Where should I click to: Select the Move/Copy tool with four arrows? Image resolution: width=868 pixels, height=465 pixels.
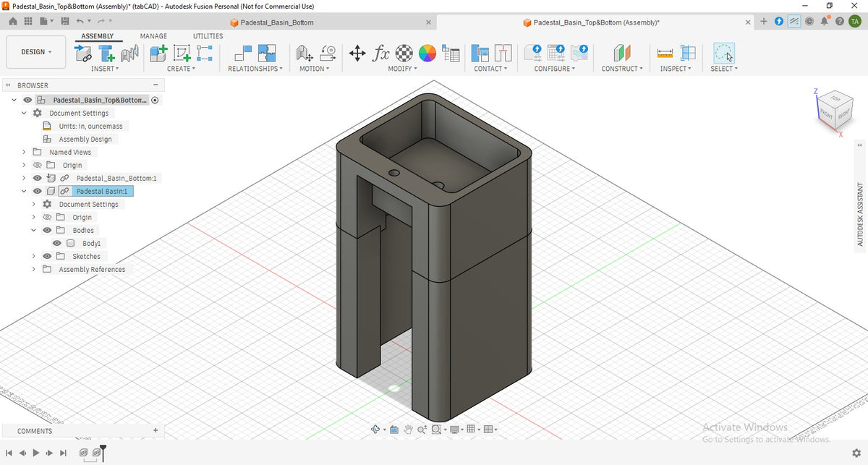(x=357, y=53)
